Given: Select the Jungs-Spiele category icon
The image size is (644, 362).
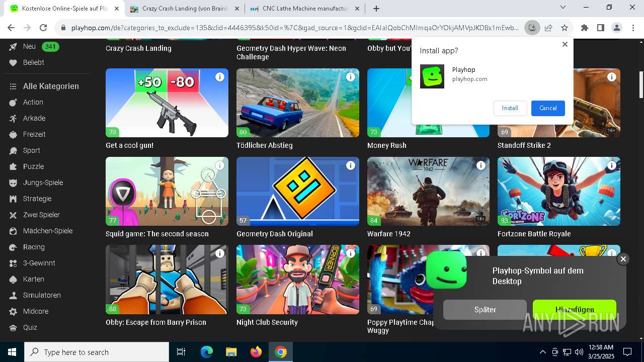Looking at the screenshot, I should coord(13,183).
